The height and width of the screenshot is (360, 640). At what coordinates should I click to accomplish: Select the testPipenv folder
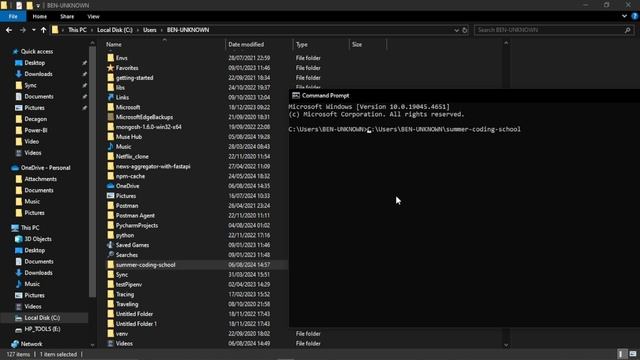click(x=129, y=284)
